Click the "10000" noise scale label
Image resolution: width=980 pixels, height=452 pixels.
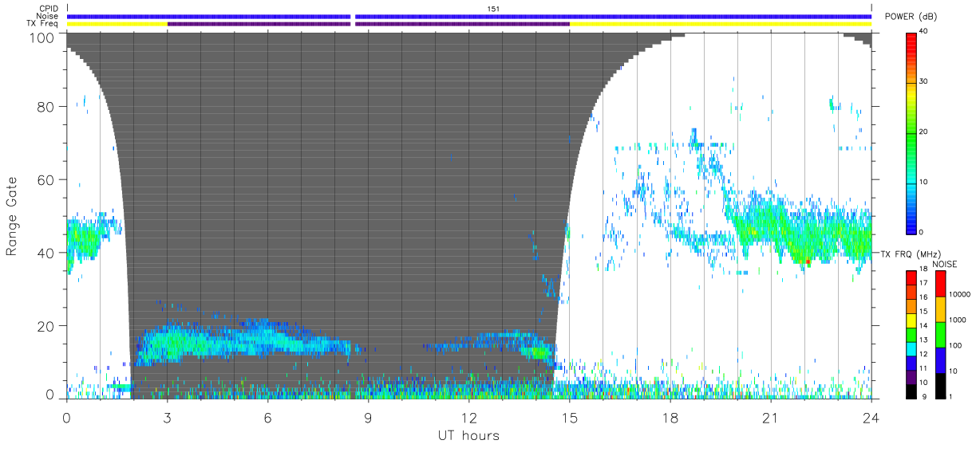[x=959, y=294]
